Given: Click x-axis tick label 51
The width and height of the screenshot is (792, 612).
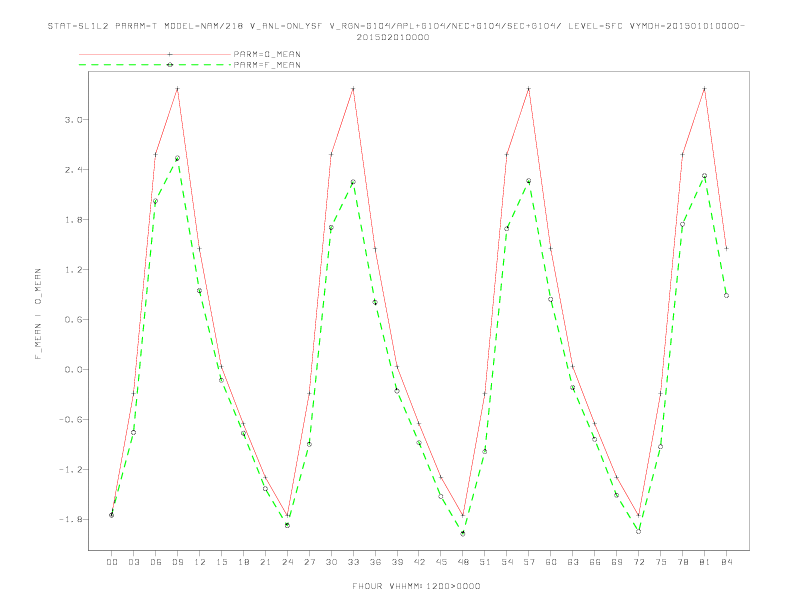Looking at the screenshot, I should coord(485,562).
